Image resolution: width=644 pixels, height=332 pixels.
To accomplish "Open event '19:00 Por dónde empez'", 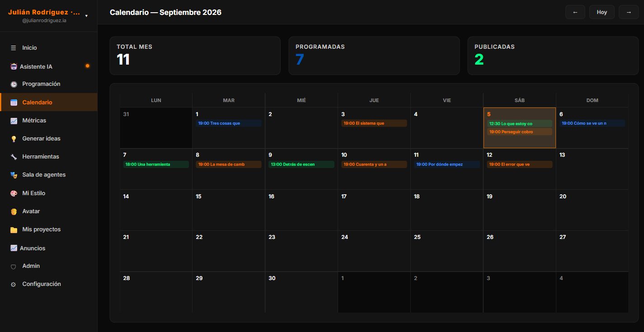I will pyautogui.click(x=447, y=164).
